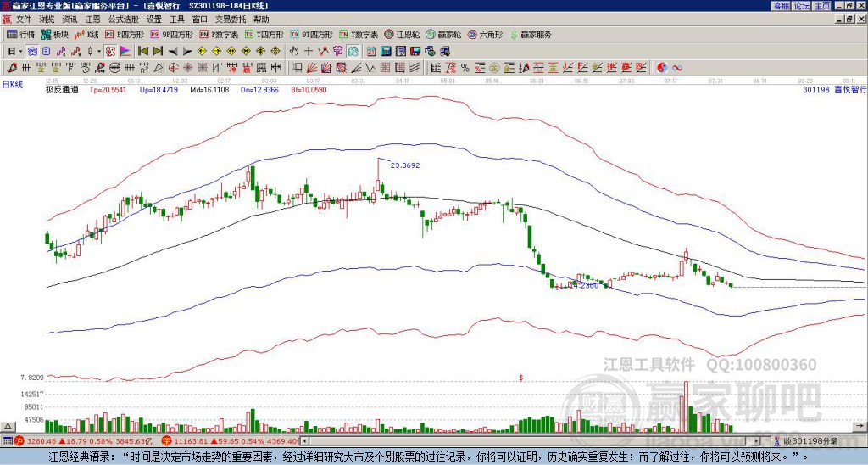
Task: Open the P四方形 tool
Action: [x=125, y=34]
